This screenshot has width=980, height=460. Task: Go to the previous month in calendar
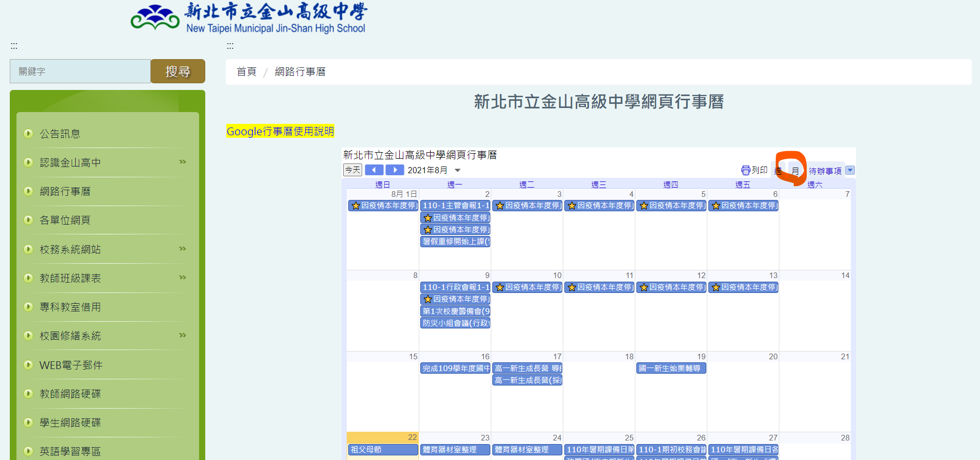point(374,170)
